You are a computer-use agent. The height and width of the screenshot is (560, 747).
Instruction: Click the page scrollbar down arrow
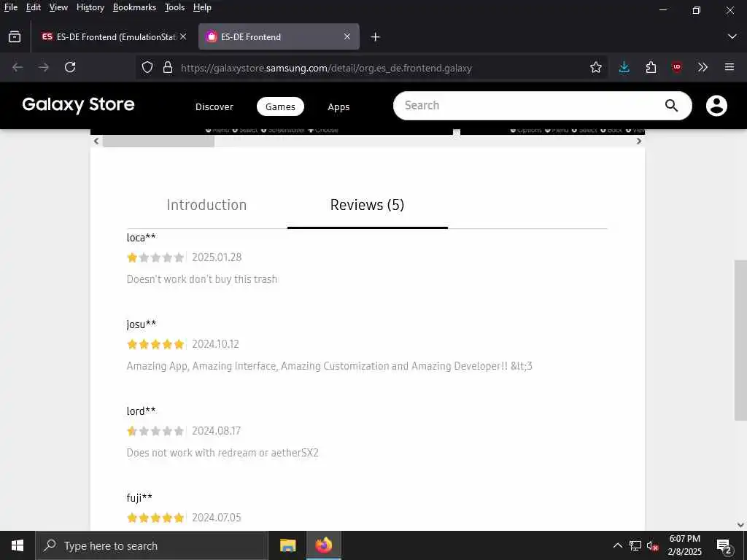740,525
